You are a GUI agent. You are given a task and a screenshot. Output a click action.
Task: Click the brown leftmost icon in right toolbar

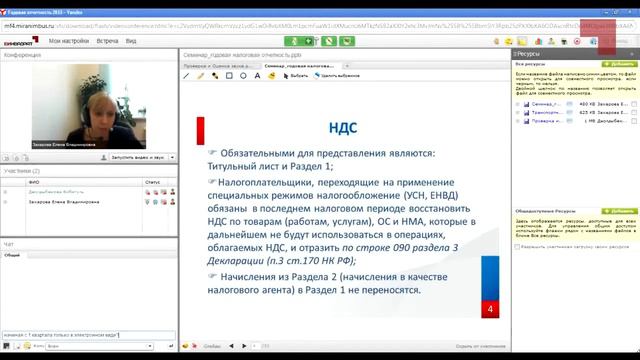(x=497, y=41)
